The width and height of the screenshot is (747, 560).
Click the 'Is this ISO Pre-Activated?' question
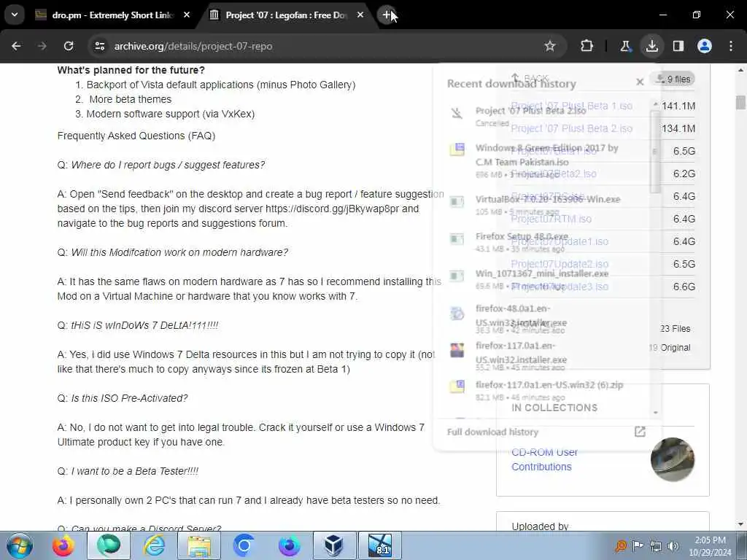(129, 398)
